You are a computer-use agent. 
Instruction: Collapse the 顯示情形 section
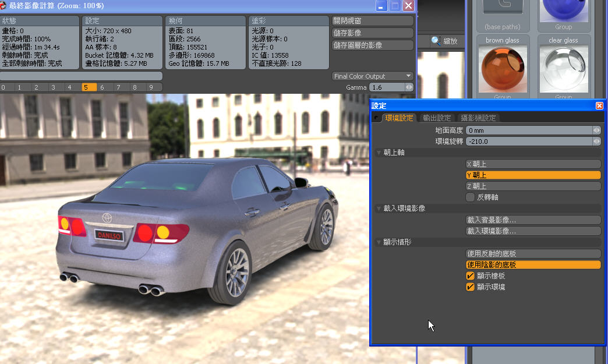(x=379, y=242)
